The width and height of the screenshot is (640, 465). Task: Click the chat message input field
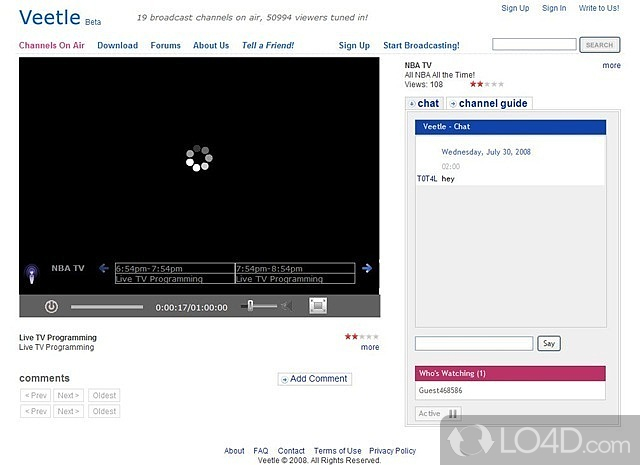pos(474,343)
